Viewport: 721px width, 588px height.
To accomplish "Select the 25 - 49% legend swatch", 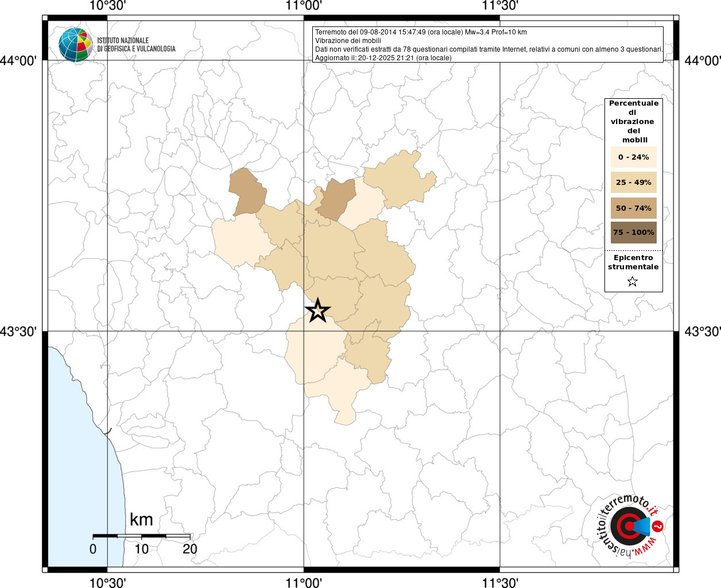I will tap(633, 183).
